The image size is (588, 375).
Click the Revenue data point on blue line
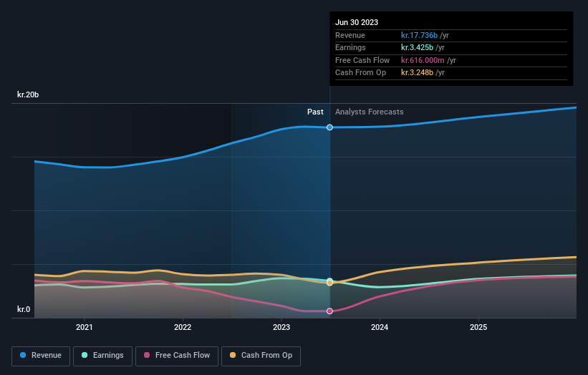[329, 127]
